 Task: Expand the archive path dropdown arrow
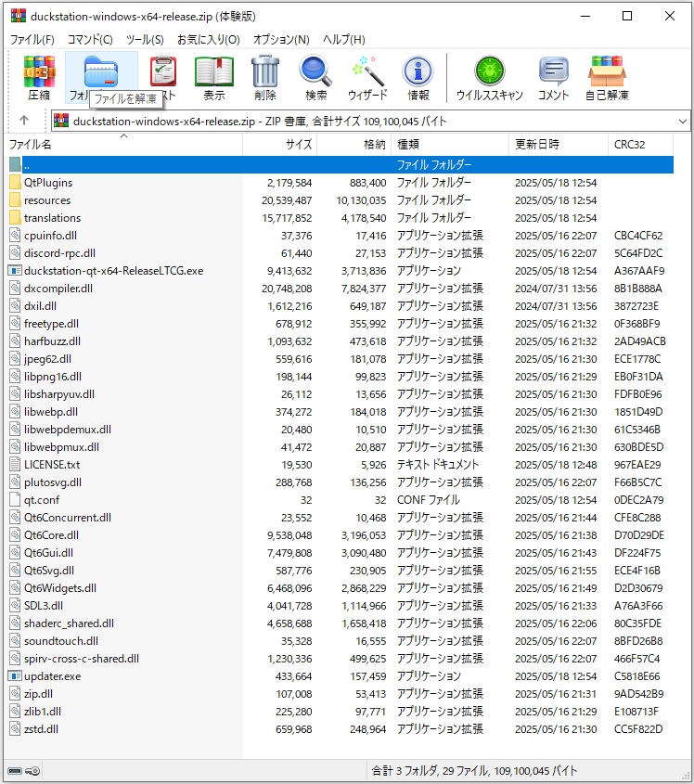click(683, 121)
